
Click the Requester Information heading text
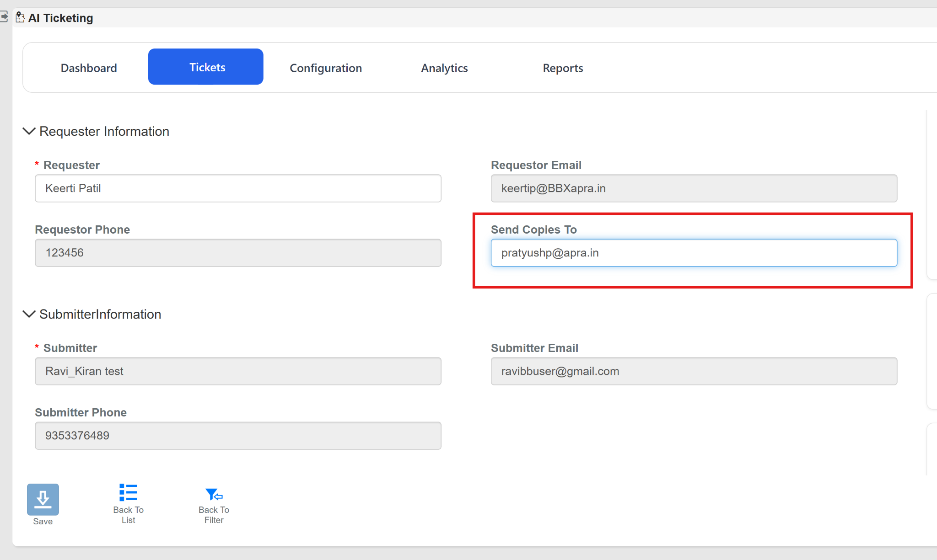point(104,131)
